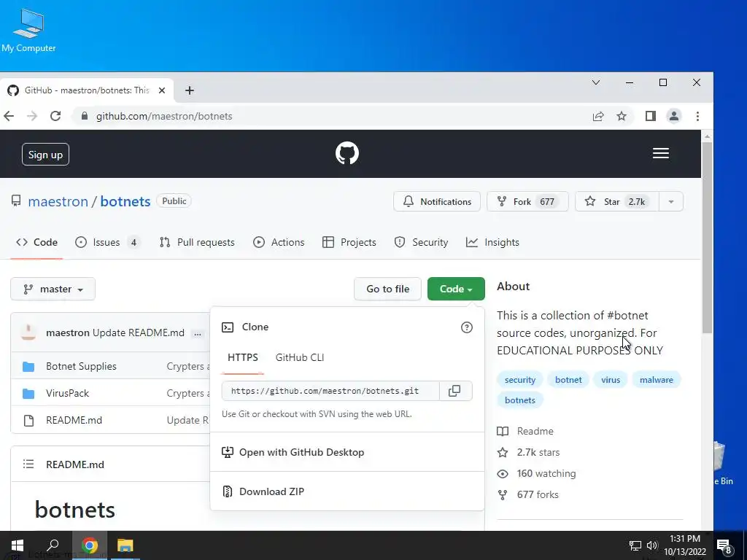Open the Readme link in About
This screenshot has width=747, height=560.
point(525,432)
